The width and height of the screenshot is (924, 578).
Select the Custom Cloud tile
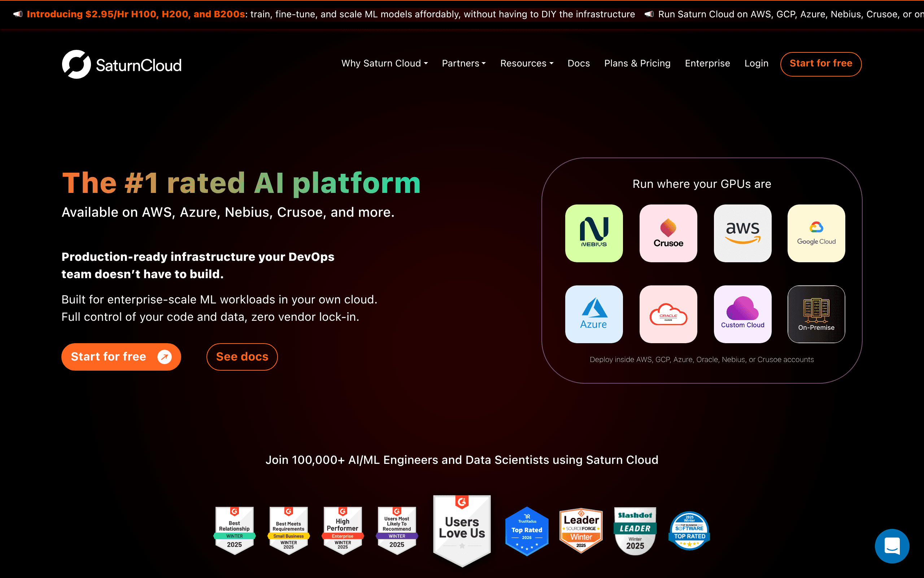(743, 314)
